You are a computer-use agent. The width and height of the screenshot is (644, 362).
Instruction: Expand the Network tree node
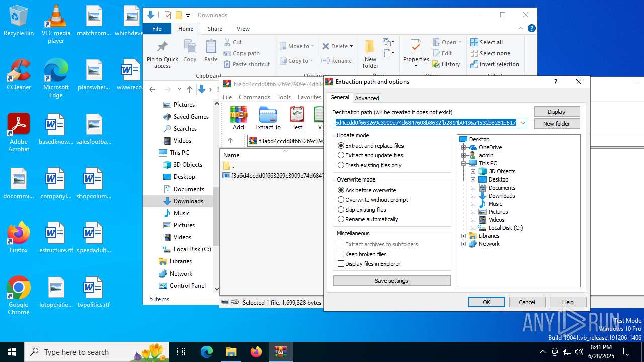click(464, 244)
